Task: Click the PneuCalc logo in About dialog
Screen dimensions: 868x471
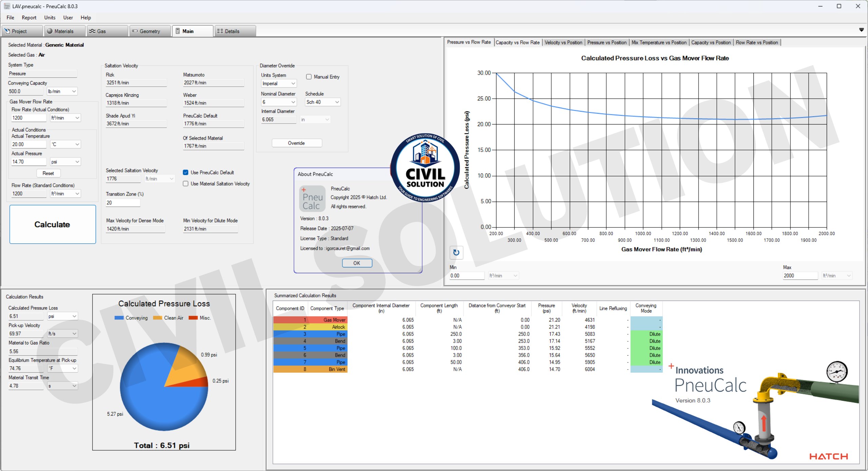Action: (x=312, y=199)
